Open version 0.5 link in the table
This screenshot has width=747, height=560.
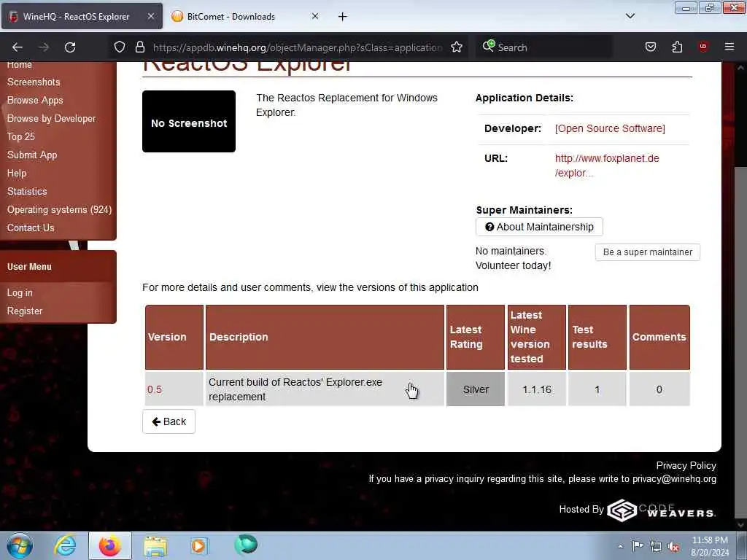click(x=155, y=389)
